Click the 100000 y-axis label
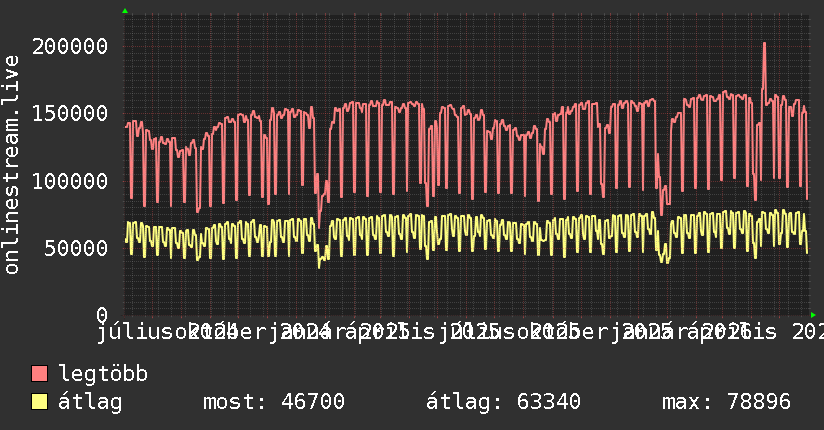The image size is (824, 430). coord(70,181)
